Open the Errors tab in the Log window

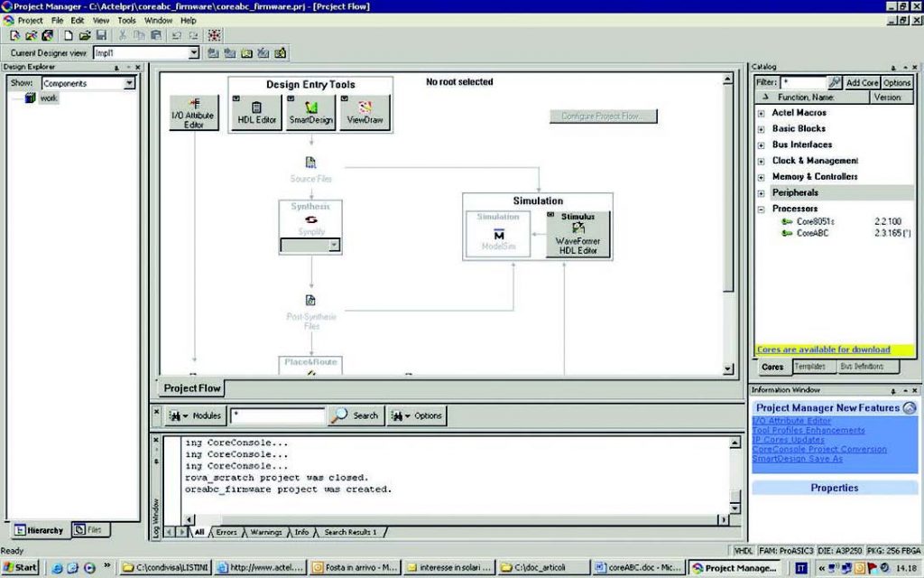[x=225, y=532]
